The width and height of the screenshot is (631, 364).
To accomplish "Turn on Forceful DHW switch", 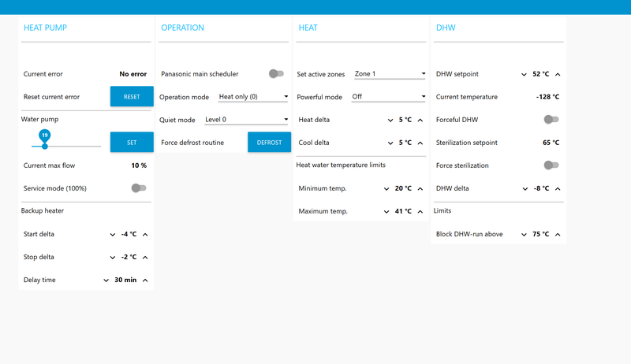I will [x=551, y=119].
